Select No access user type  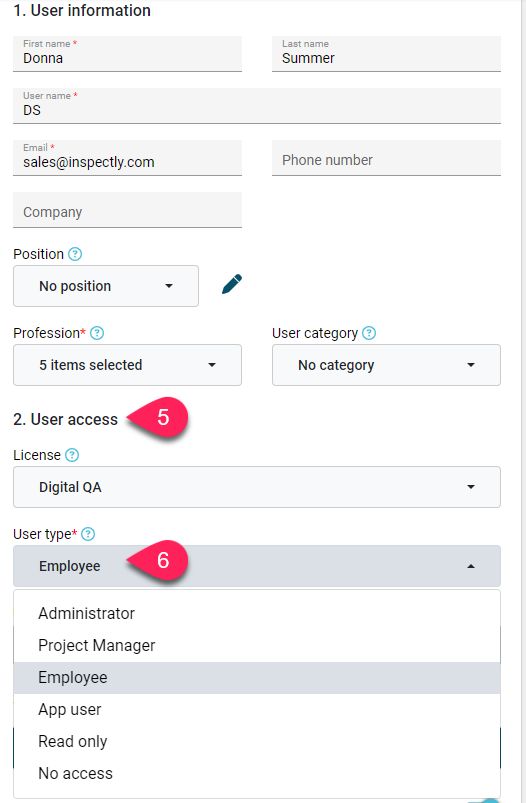pyautogui.click(x=257, y=773)
